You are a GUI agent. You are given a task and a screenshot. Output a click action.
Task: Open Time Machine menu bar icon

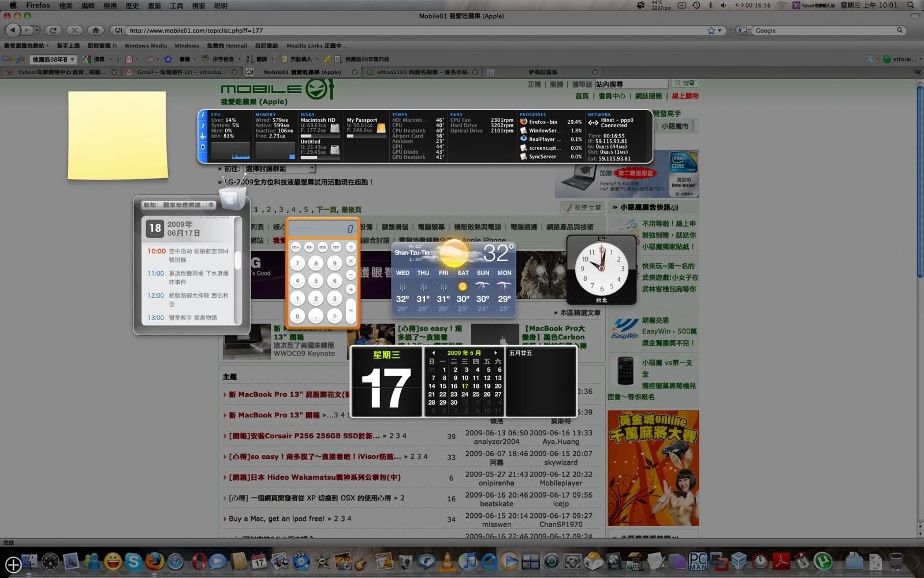696,5
